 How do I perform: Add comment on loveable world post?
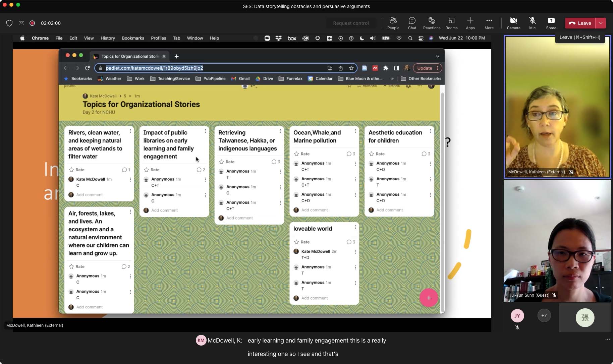(x=314, y=298)
